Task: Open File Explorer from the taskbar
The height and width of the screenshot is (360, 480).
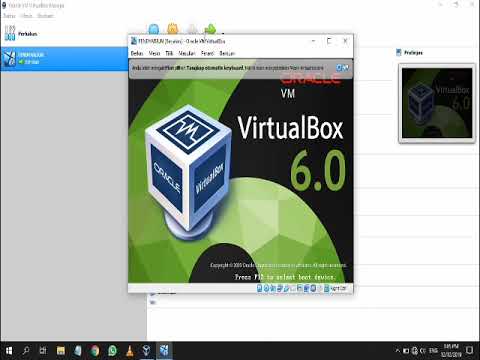Action: point(61,351)
